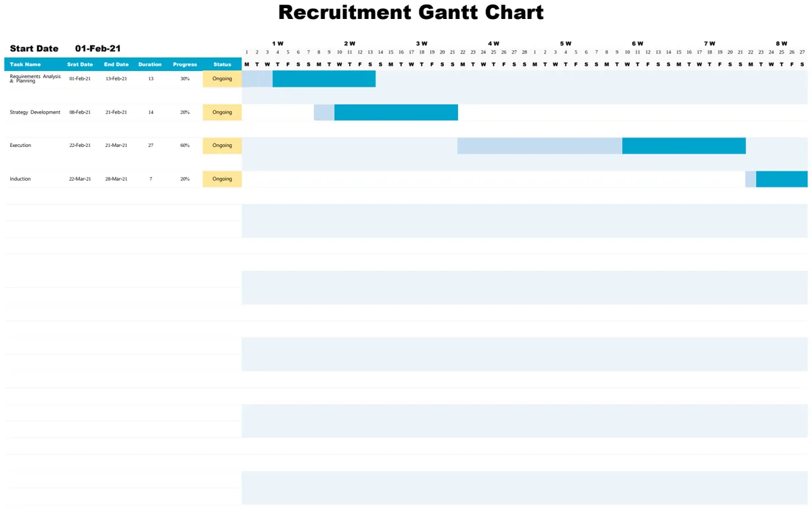The image size is (812, 509).
Task: Click Ongoing status for Induction
Action: pos(222,179)
